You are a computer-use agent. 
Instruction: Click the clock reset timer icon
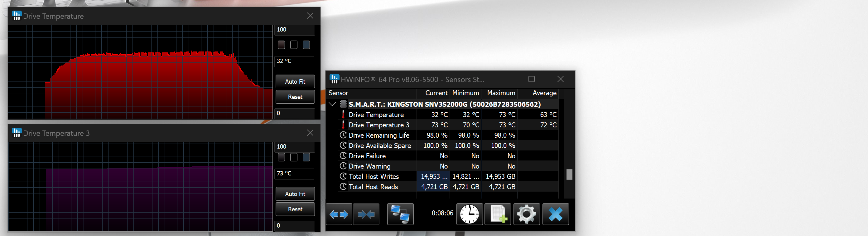(469, 214)
